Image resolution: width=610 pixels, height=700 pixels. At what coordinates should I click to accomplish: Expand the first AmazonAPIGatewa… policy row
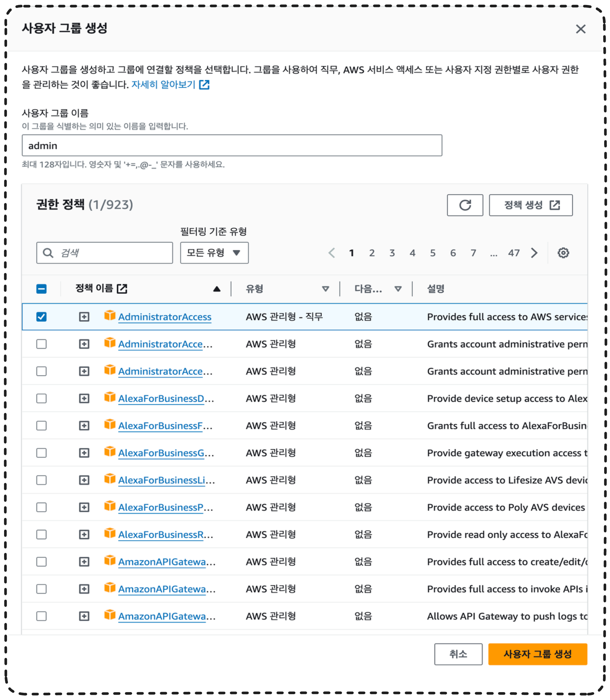(84, 562)
